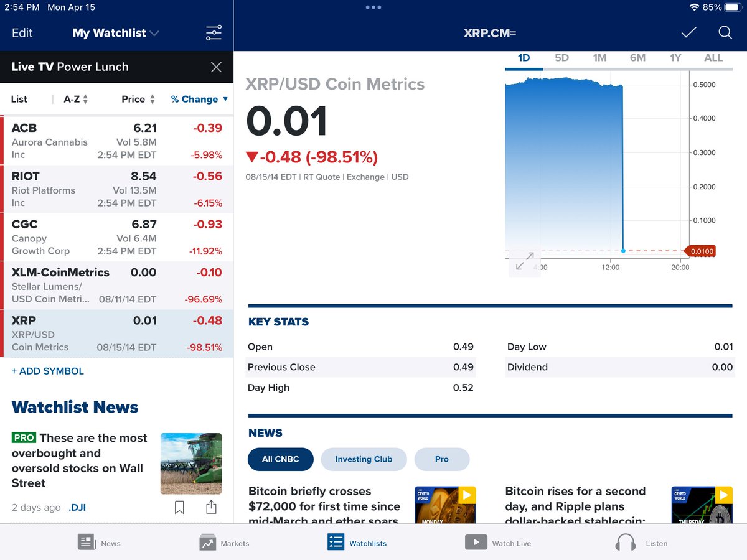Image resolution: width=747 pixels, height=560 pixels.
Task: Tap the Day High 0.52 value
Action: tap(463, 388)
